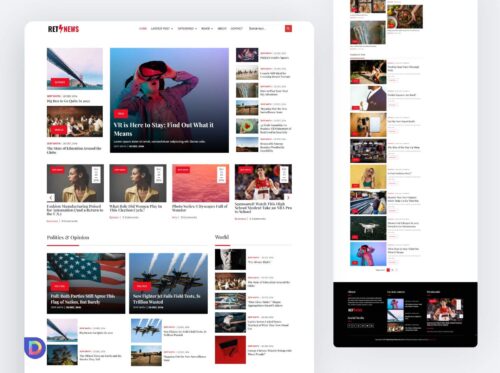This screenshot has width=500, height=373.
Task: Open food bowl image at top right page
Action: 405,17
